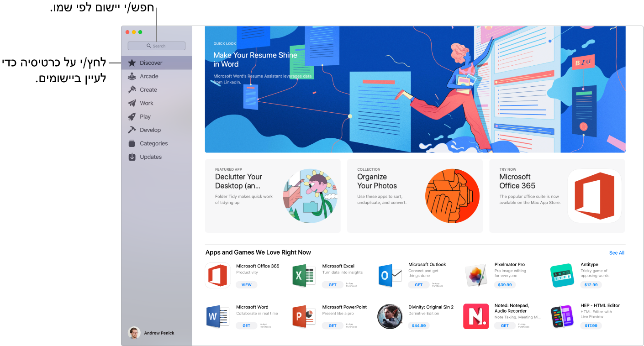Buy Pixelmator Pro for $39.99
Screen dimensions: 644x346
505,285
